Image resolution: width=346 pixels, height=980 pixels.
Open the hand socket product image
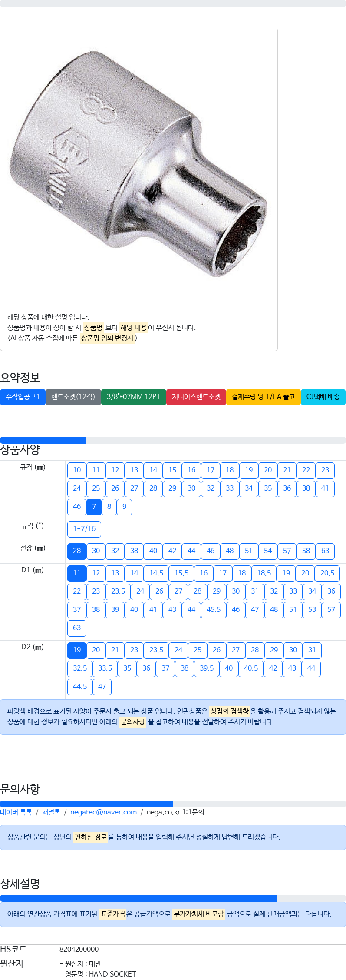(139, 163)
